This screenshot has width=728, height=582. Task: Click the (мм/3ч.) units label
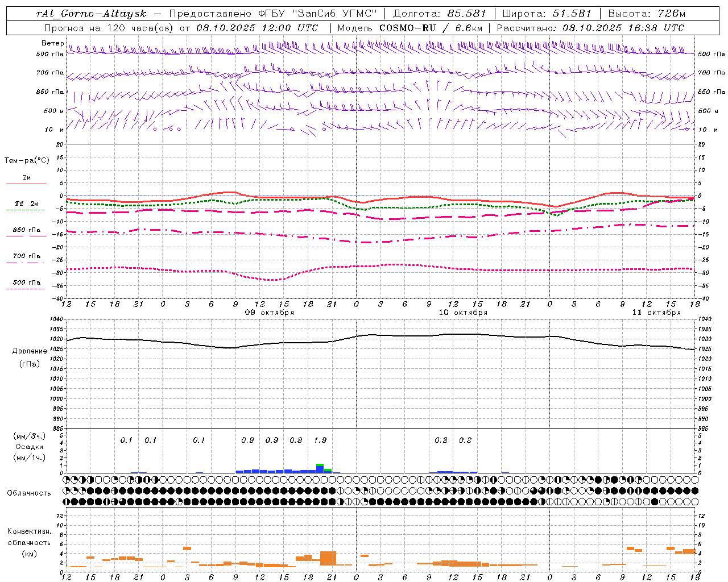click(30, 436)
